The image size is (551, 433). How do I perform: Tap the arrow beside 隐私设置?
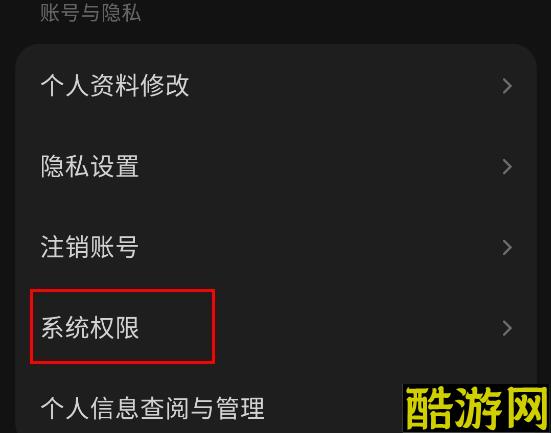click(506, 167)
